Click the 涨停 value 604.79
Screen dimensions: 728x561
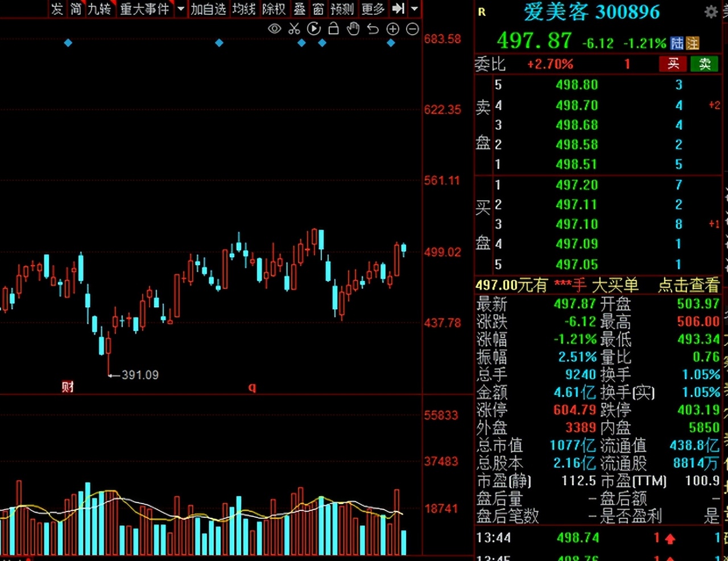(574, 410)
